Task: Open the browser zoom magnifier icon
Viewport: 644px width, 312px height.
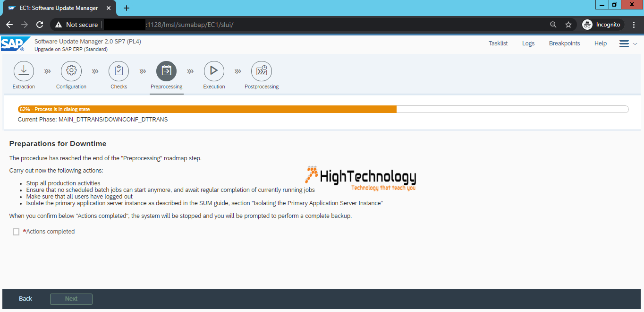Action: [x=553, y=25]
